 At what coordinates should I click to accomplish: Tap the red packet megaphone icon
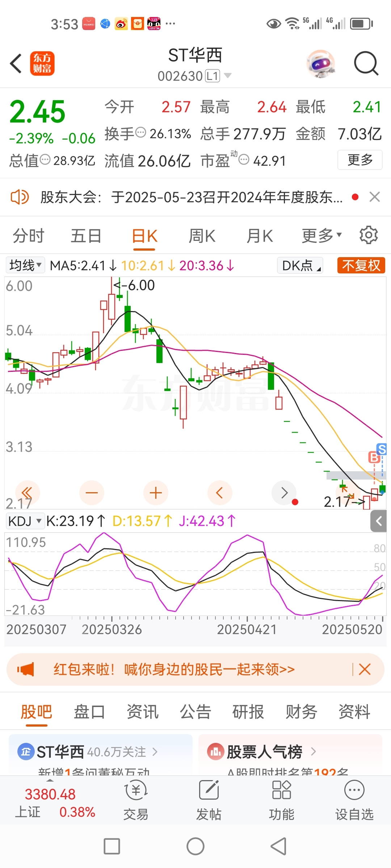(26, 669)
